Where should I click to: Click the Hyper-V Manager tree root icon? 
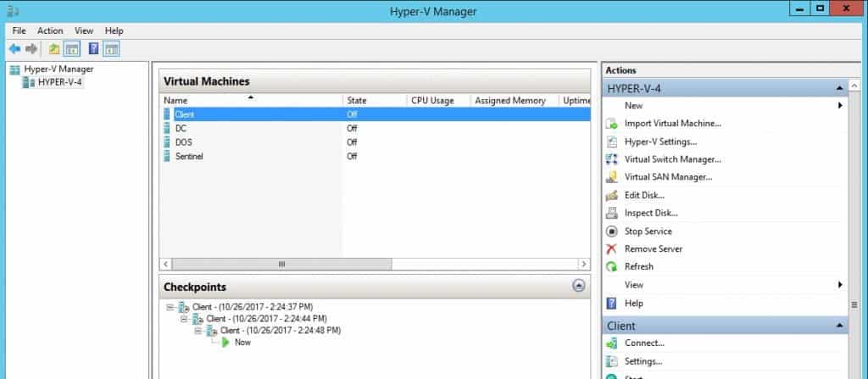(15, 70)
